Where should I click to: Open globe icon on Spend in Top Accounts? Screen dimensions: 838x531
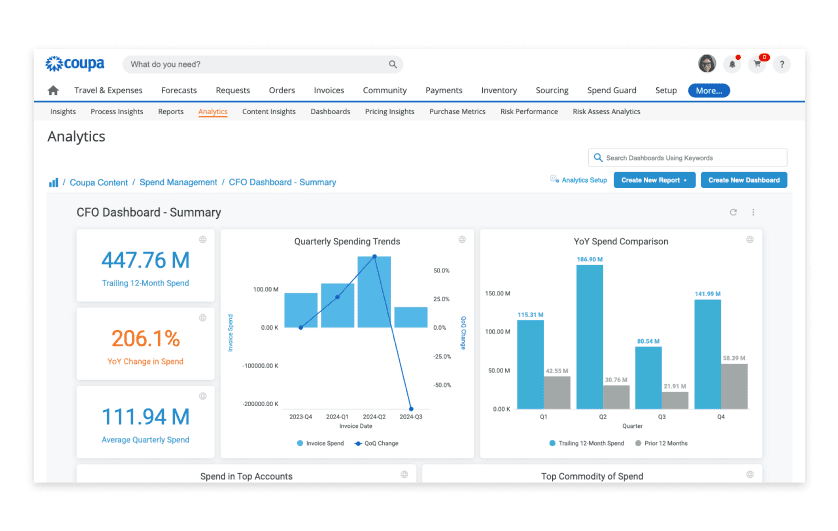tap(405, 474)
